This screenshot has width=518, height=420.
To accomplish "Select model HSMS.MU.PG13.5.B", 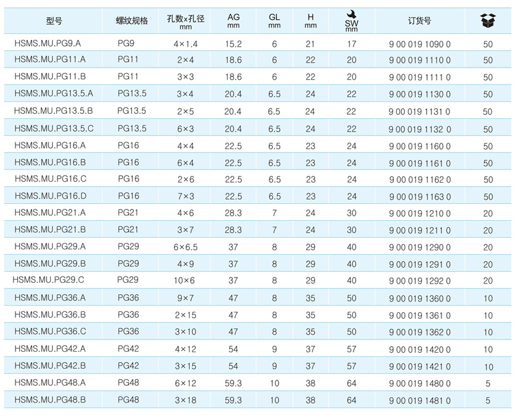I will pos(53,110).
